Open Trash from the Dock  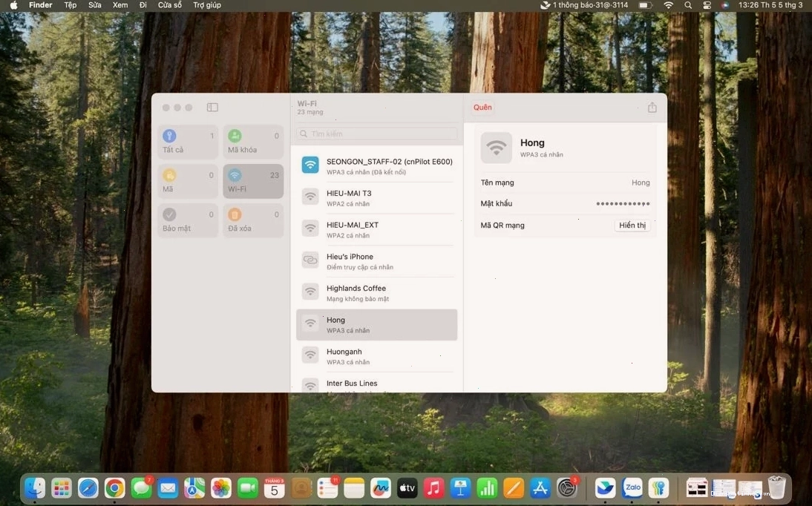tap(777, 488)
